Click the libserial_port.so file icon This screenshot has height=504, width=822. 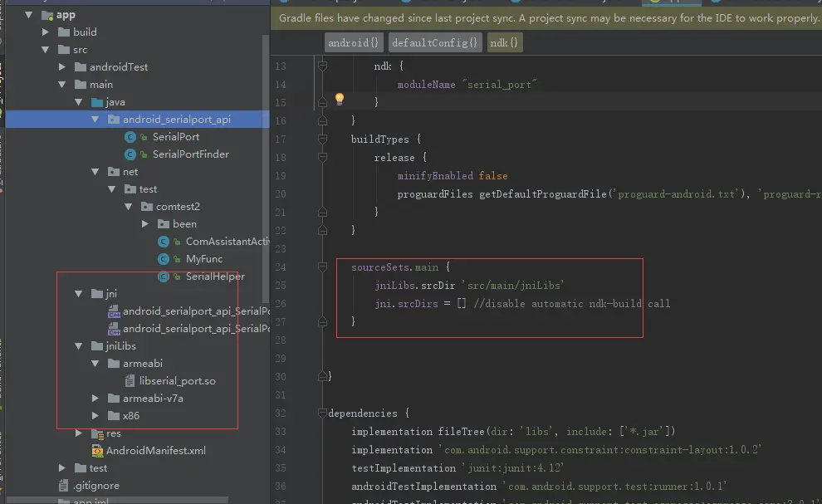click(x=130, y=381)
